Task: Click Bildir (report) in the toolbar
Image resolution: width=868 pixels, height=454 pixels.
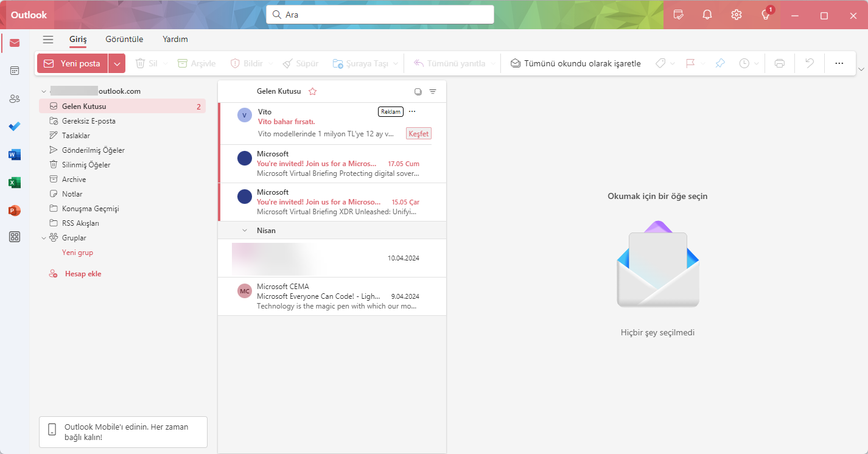Action: [247, 63]
